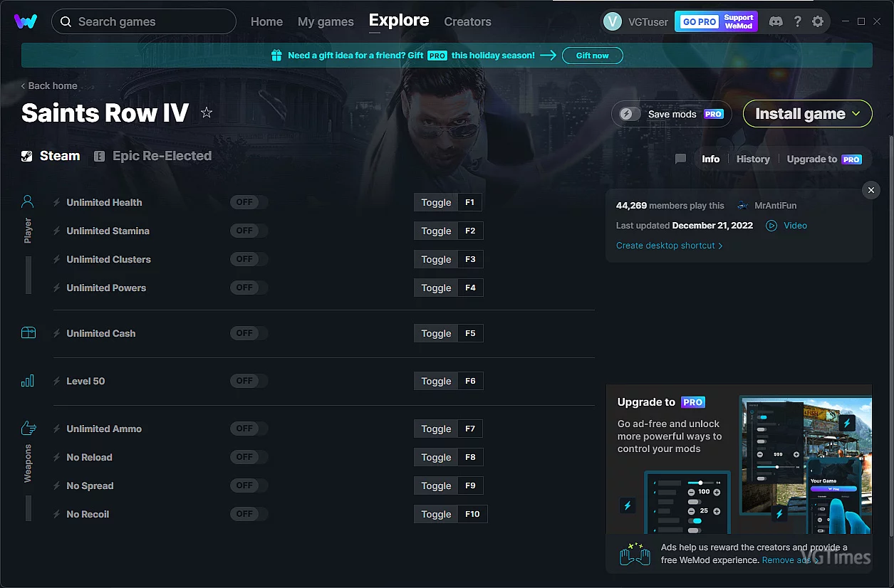Toggle Unlimited Stamina switch on
This screenshot has height=588, width=894.
(x=249, y=231)
